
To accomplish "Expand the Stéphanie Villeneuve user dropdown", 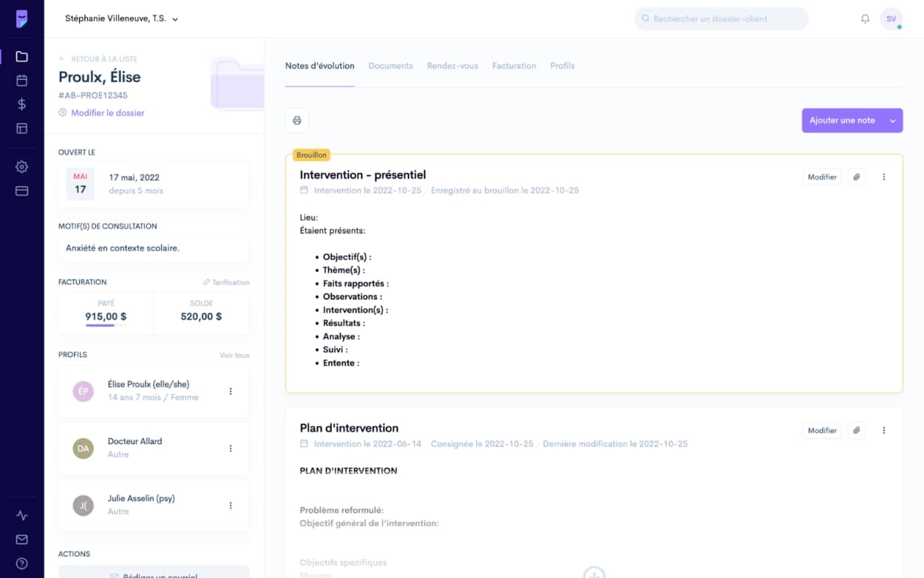I will pyautogui.click(x=122, y=18).
